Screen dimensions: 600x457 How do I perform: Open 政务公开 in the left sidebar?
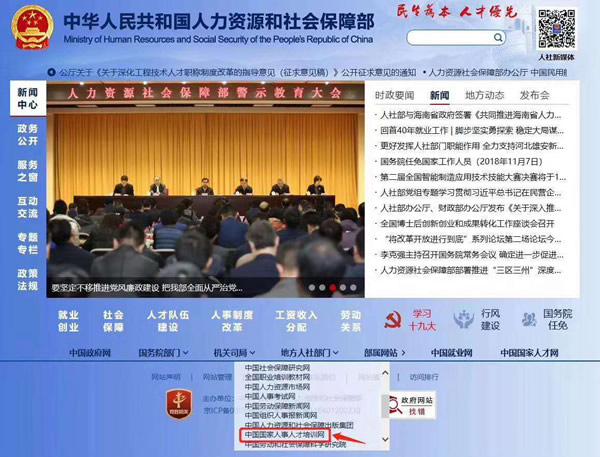[28, 135]
